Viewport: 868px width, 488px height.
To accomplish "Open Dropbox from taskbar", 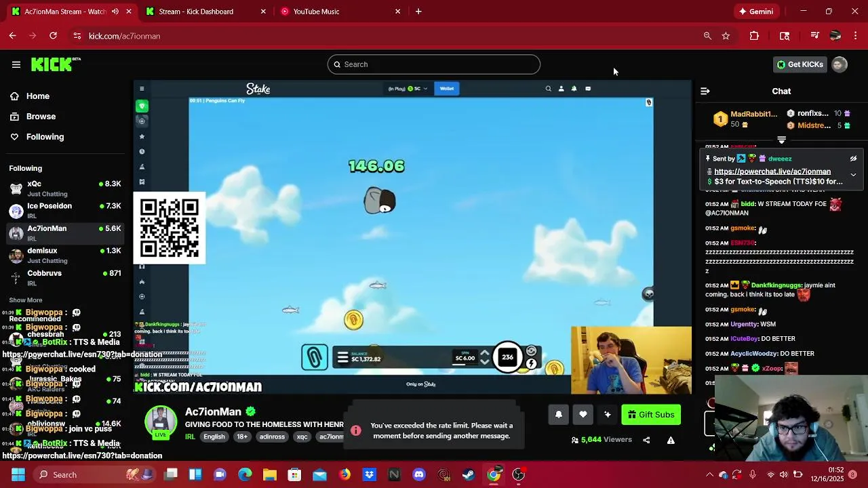I will pos(370,474).
